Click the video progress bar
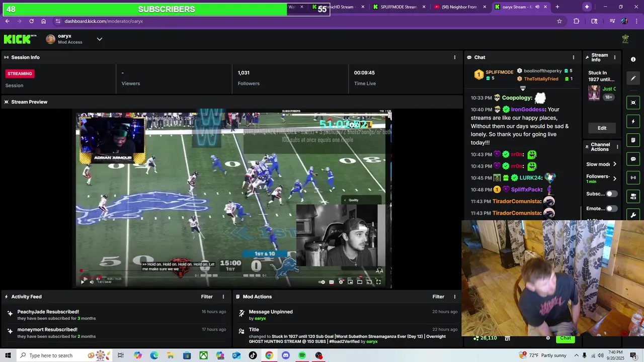The image size is (644, 362). tap(231, 276)
